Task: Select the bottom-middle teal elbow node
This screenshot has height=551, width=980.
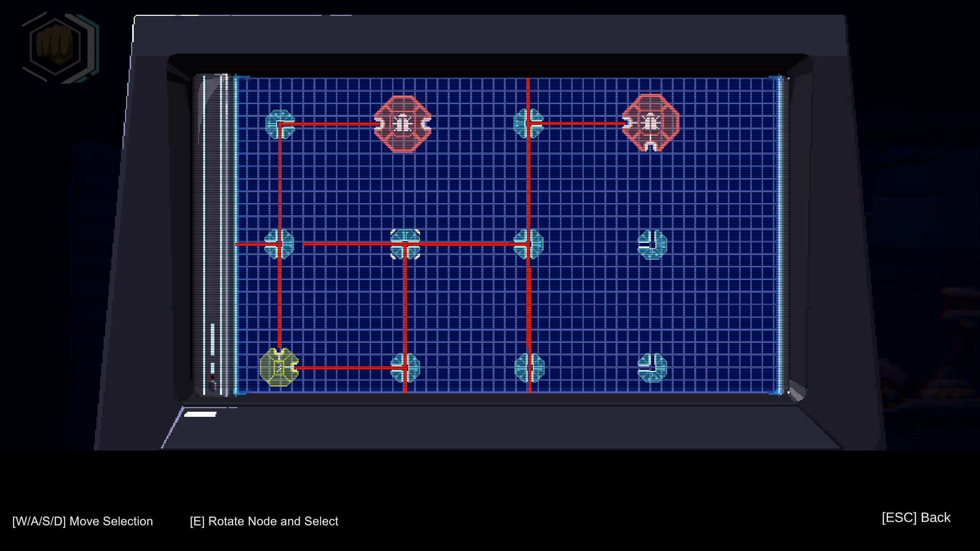Action: [406, 366]
